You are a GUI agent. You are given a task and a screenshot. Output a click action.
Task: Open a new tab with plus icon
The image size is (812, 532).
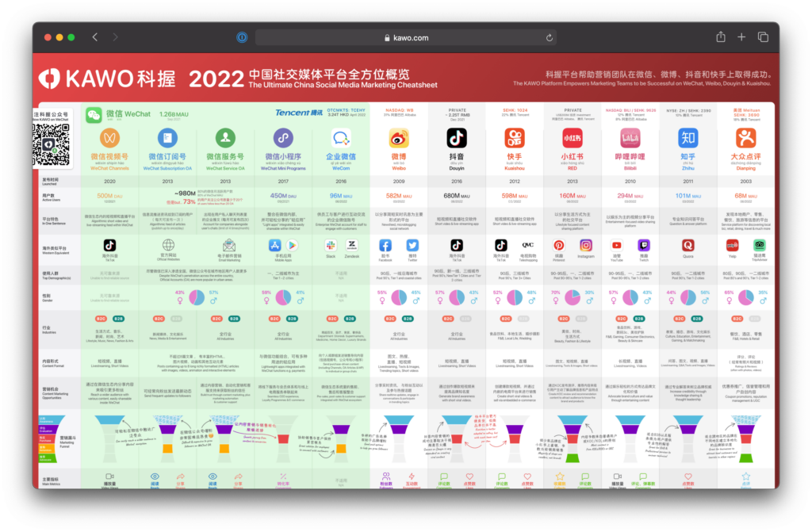tap(741, 37)
